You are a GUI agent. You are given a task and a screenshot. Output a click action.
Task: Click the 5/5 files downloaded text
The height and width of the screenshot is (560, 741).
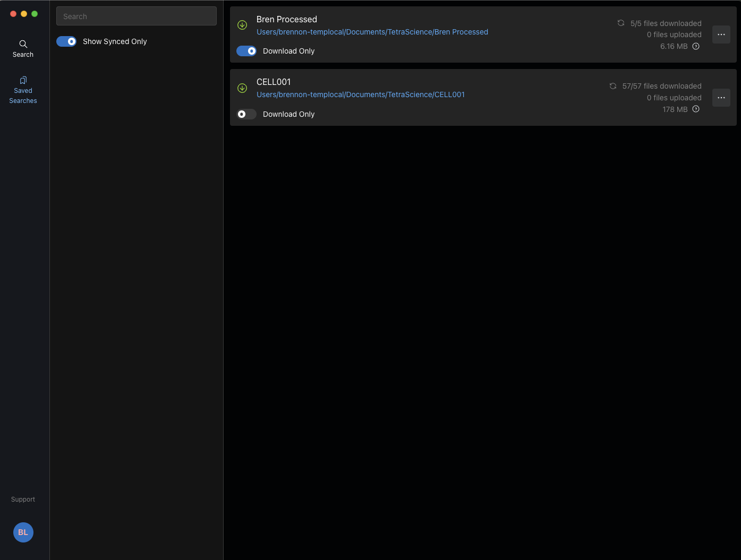click(666, 23)
